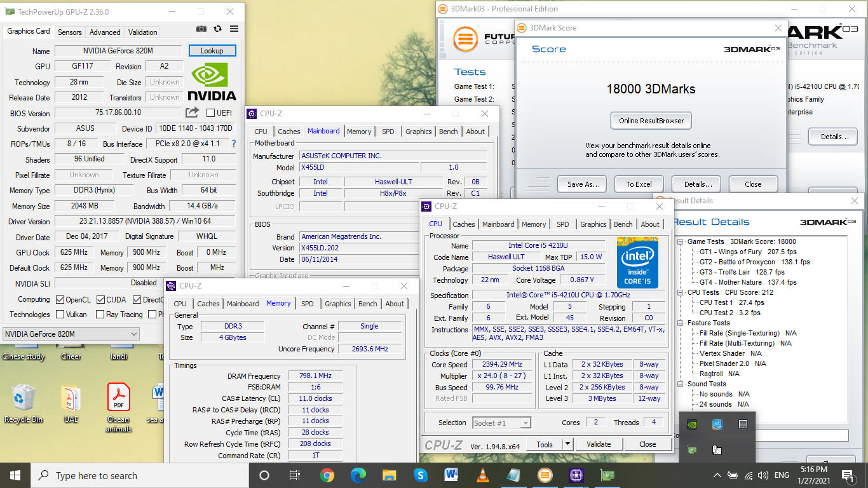
Task: Click the GPU-Z icon in the tray popup
Action: [x=692, y=450]
